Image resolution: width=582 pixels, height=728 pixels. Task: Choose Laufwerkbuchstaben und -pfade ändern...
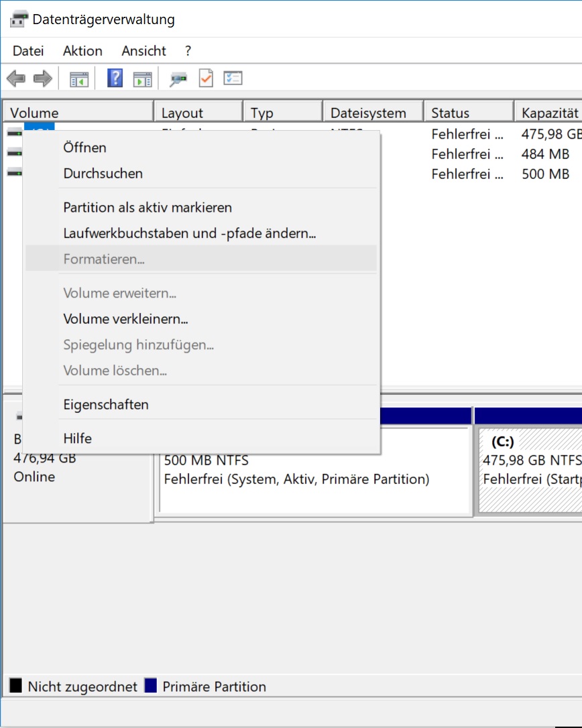pos(190,233)
